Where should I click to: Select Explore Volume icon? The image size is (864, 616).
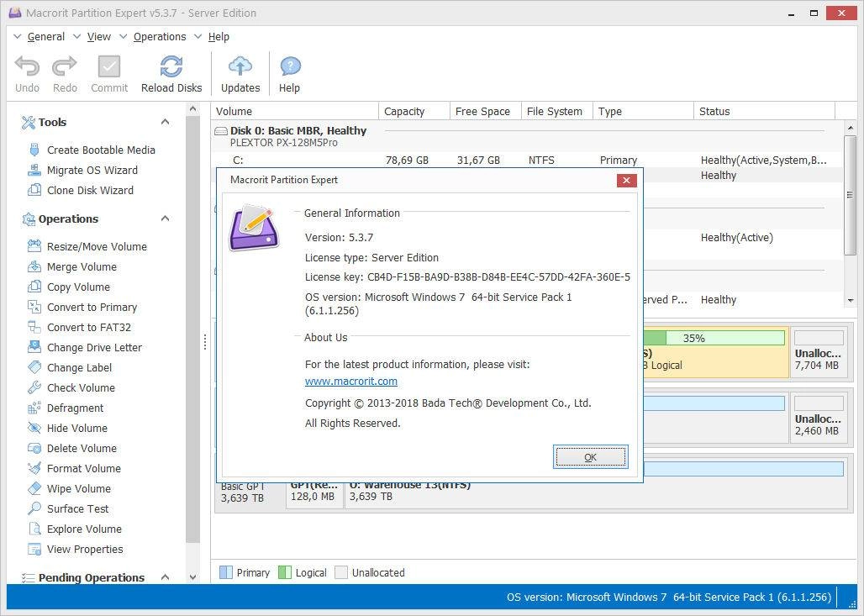[x=34, y=529]
